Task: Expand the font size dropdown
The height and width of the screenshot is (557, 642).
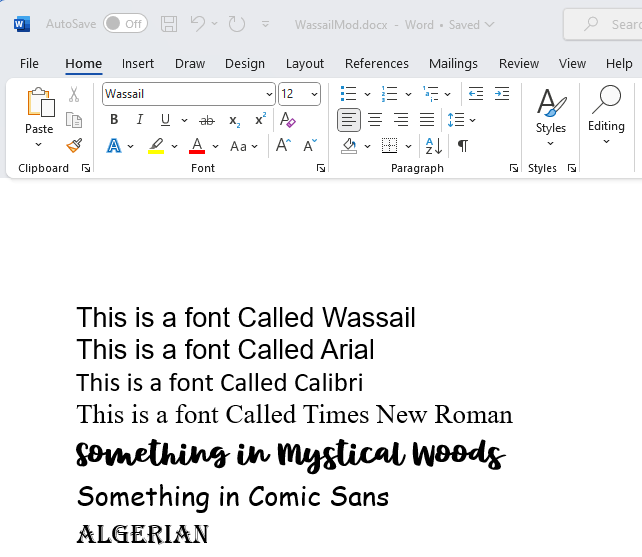Action: (x=314, y=94)
